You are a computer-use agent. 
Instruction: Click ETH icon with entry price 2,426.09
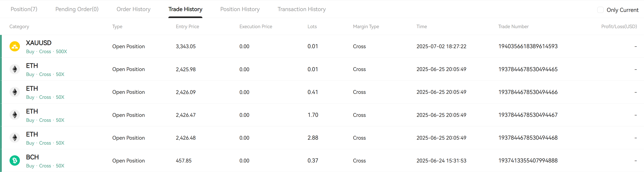(x=15, y=92)
